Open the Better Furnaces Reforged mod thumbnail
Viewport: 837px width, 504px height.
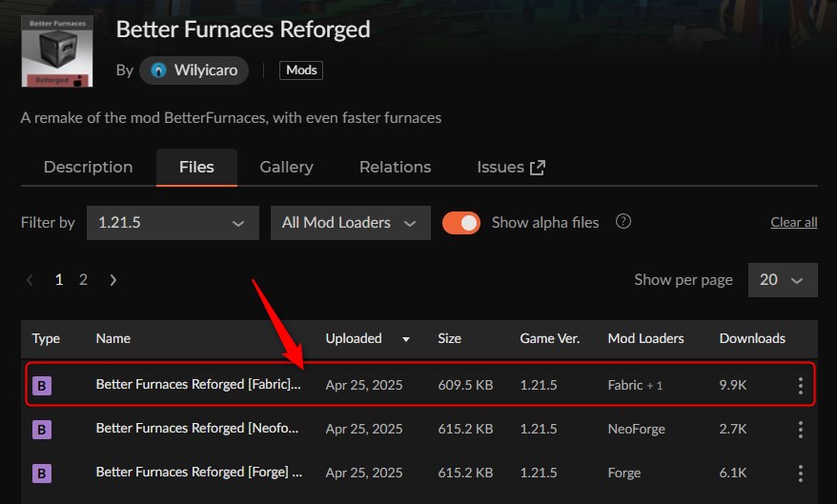pyautogui.click(x=57, y=51)
